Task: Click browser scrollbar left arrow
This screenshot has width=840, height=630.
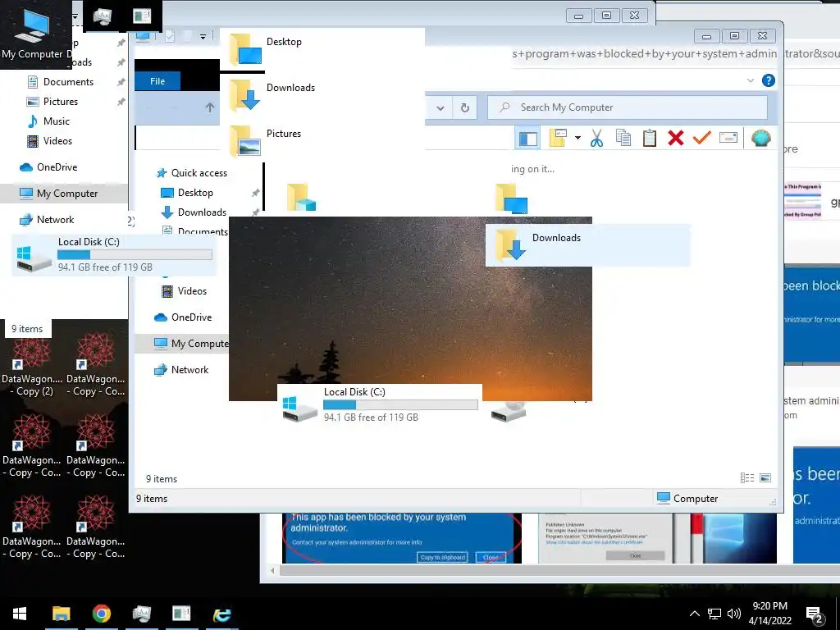Action: point(272,571)
